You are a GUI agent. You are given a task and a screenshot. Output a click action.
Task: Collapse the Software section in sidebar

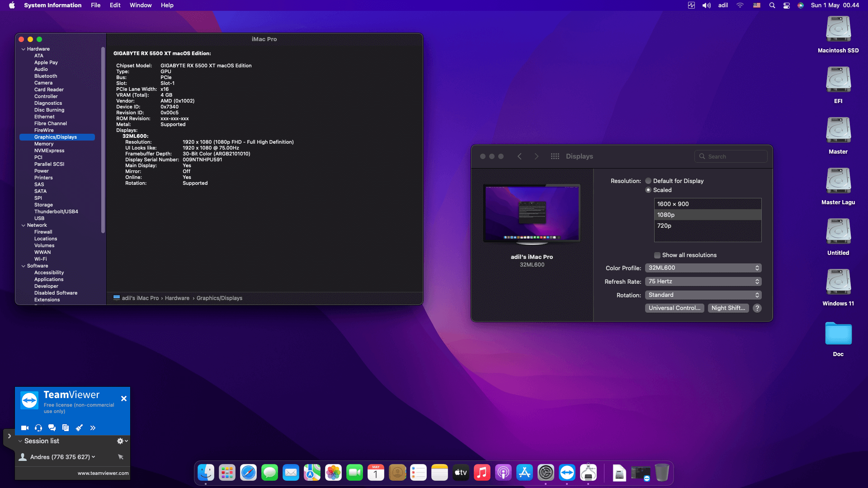coord(23,266)
